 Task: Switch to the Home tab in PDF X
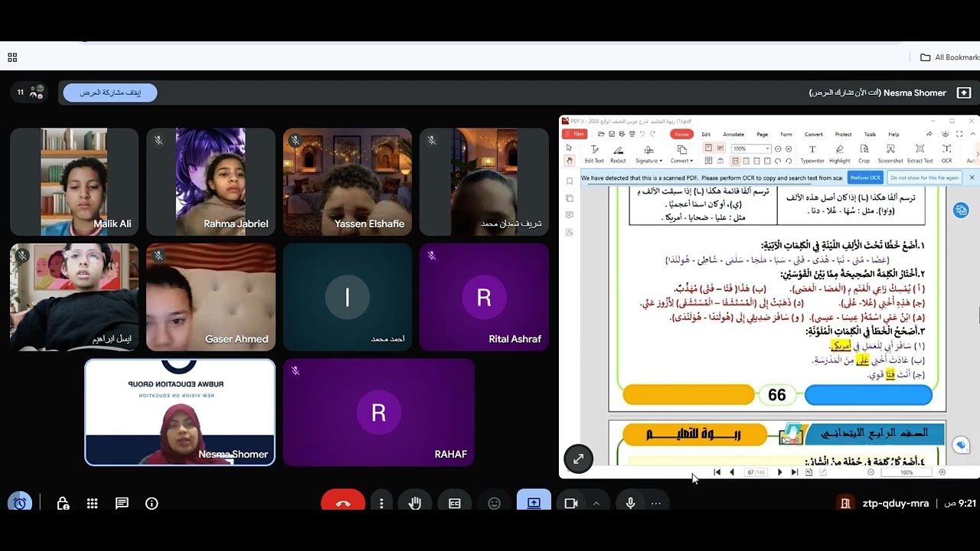[x=681, y=134]
